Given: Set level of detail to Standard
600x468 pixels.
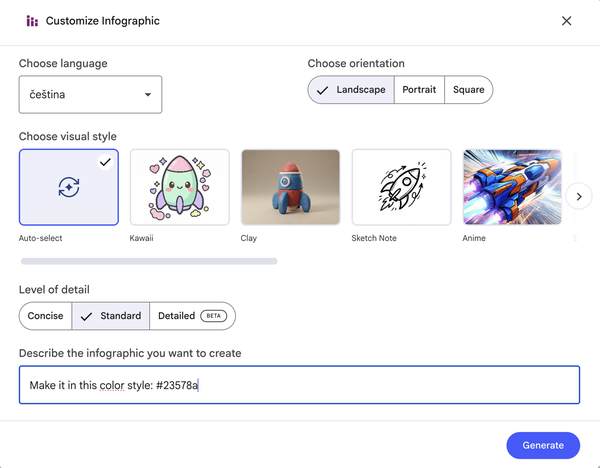Looking at the screenshot, I should [111, 316].
